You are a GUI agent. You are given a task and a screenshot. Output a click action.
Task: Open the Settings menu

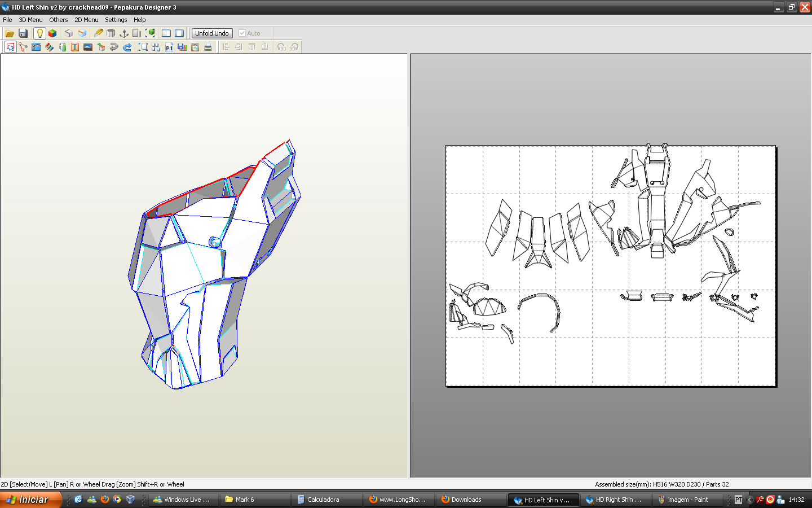pos(116,20)
